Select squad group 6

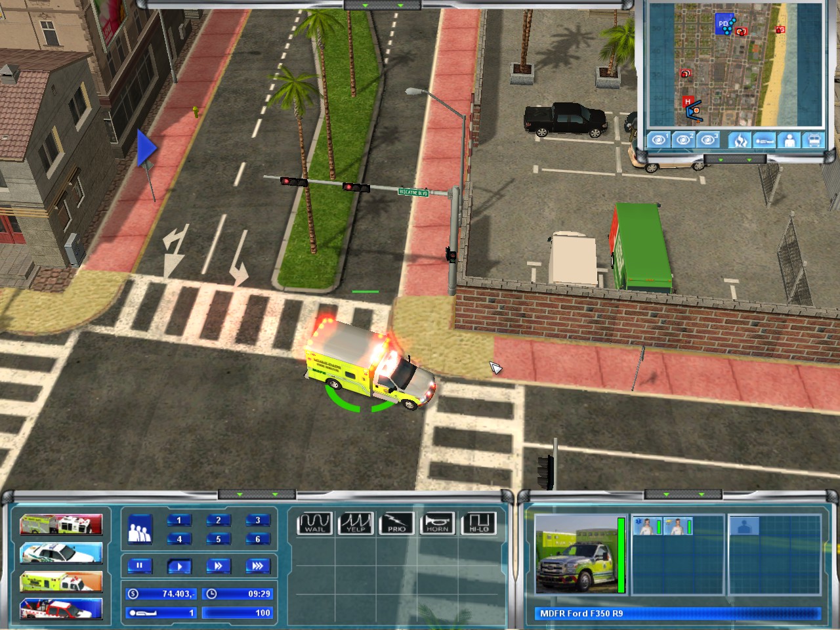257,539
